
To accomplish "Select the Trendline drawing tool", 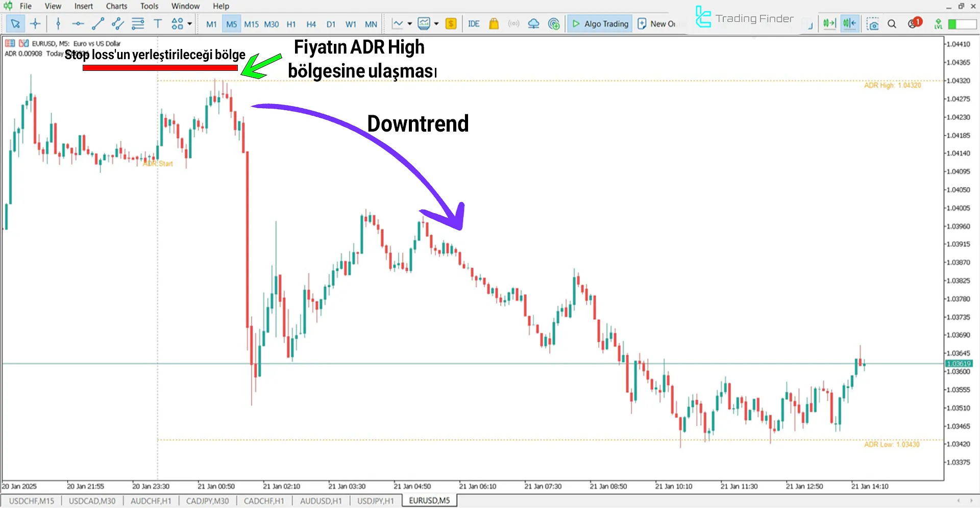I will 98,23.
